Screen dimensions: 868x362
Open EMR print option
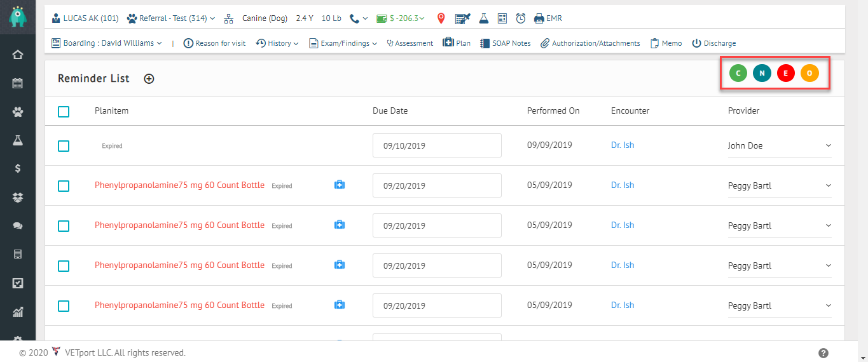[x=548, y=18]
